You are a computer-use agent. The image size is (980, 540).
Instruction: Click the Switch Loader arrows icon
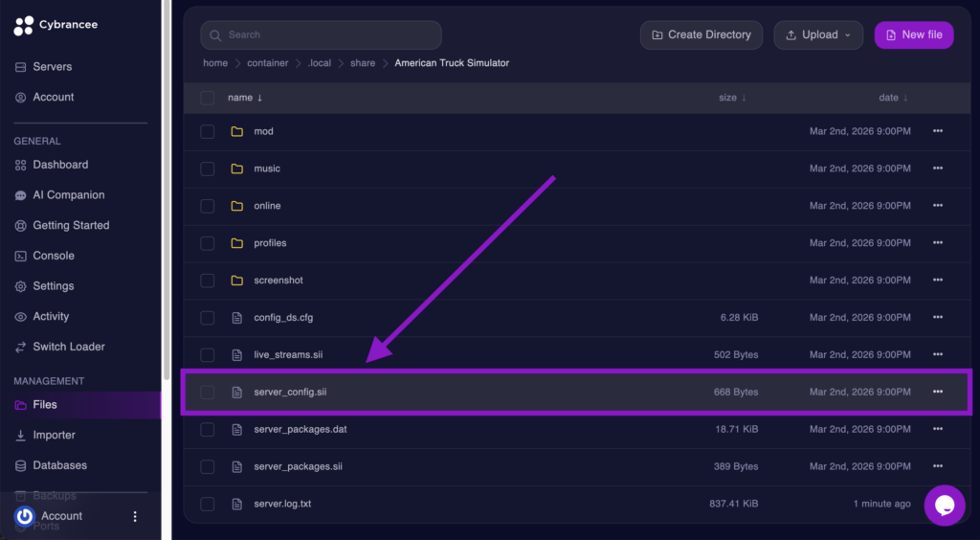(21, 347)
